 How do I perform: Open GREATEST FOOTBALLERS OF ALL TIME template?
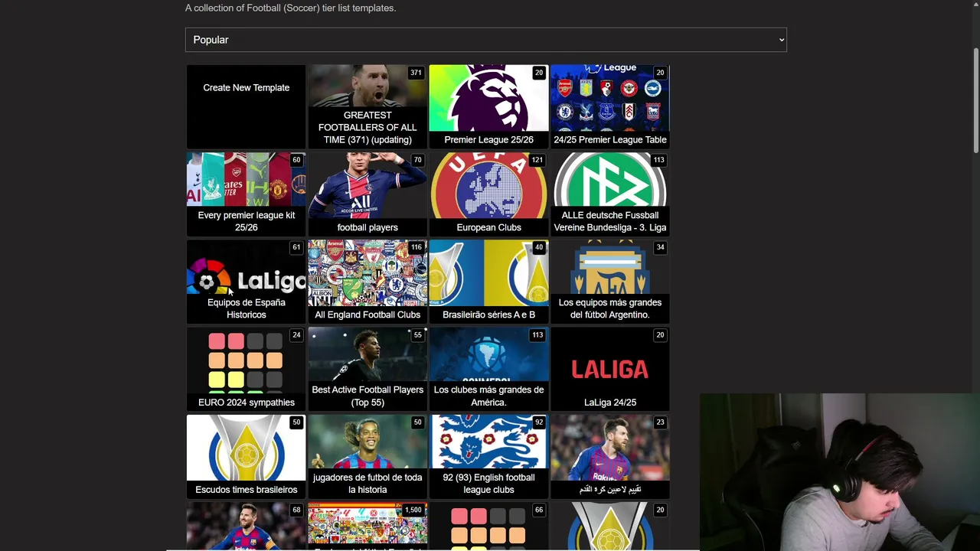point(367,106)
